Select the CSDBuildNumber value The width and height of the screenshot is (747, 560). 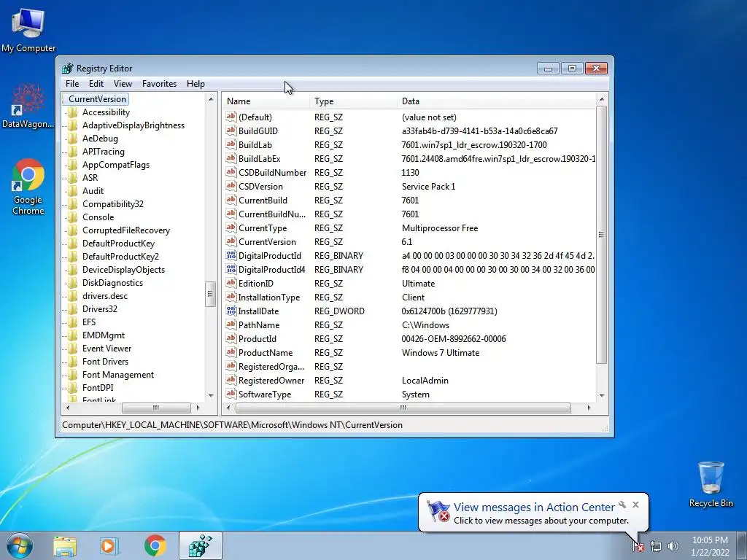pos(273,172)
